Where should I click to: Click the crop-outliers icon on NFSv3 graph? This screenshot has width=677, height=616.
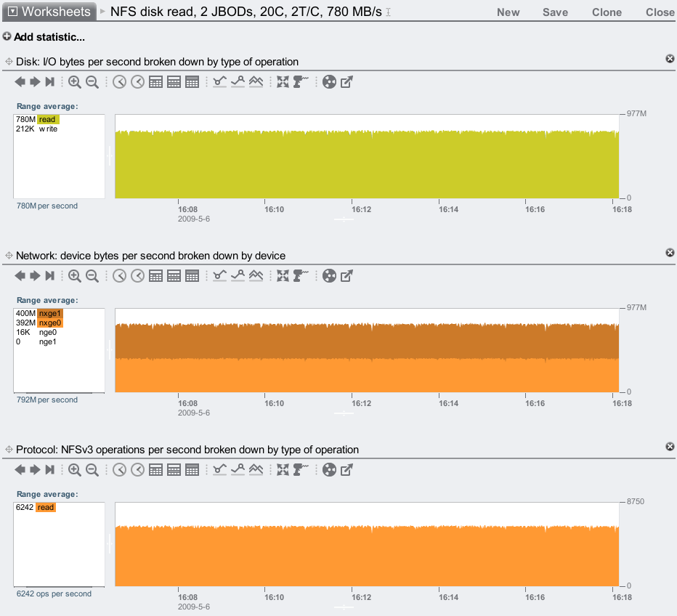point(283,470)
